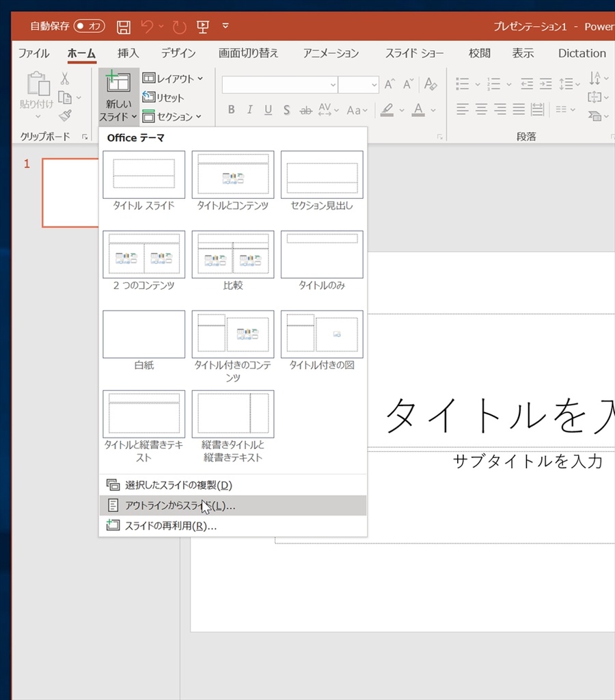Choose the タイトルとコンテンツ layout thumbnail
615x700 pixels.
tap(233, 175)
